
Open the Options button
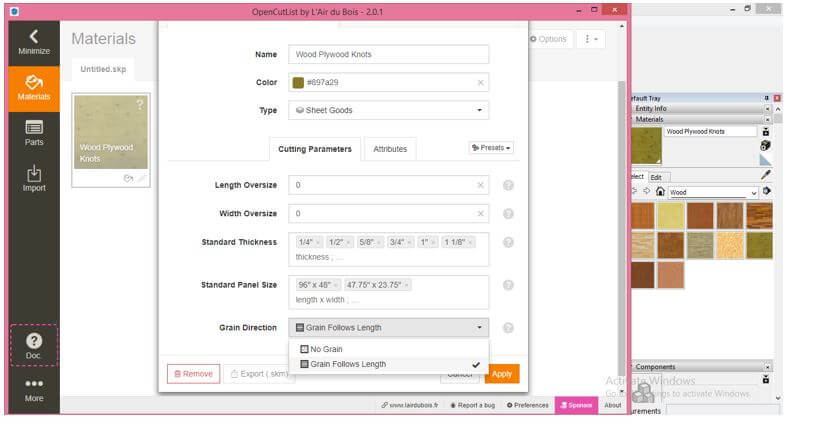(548, 39)
